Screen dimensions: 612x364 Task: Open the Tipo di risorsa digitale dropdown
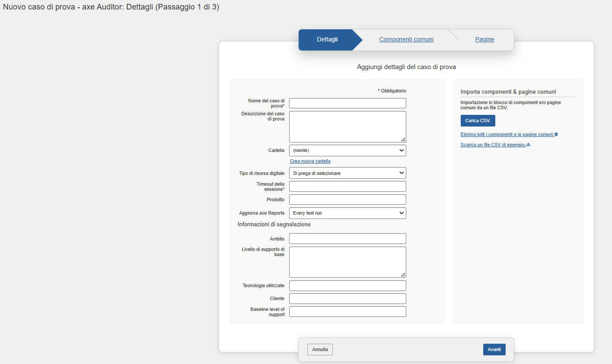click(347, 173)
